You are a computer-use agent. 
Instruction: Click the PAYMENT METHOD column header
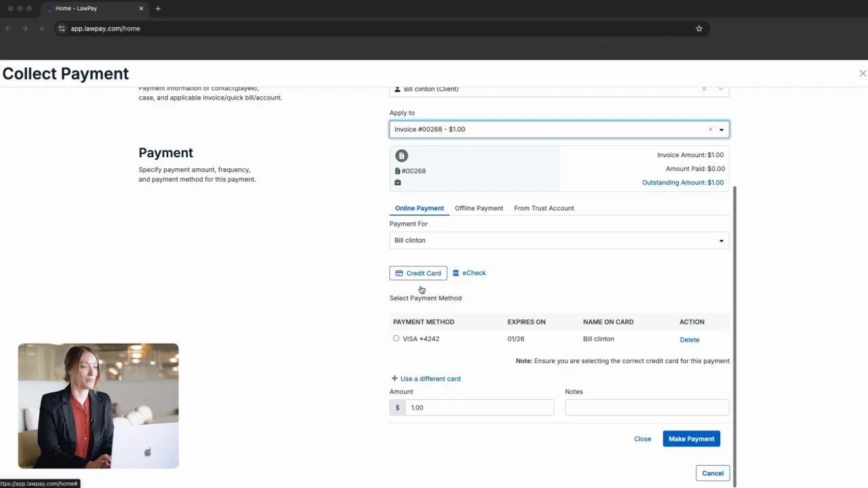(424, 322)
